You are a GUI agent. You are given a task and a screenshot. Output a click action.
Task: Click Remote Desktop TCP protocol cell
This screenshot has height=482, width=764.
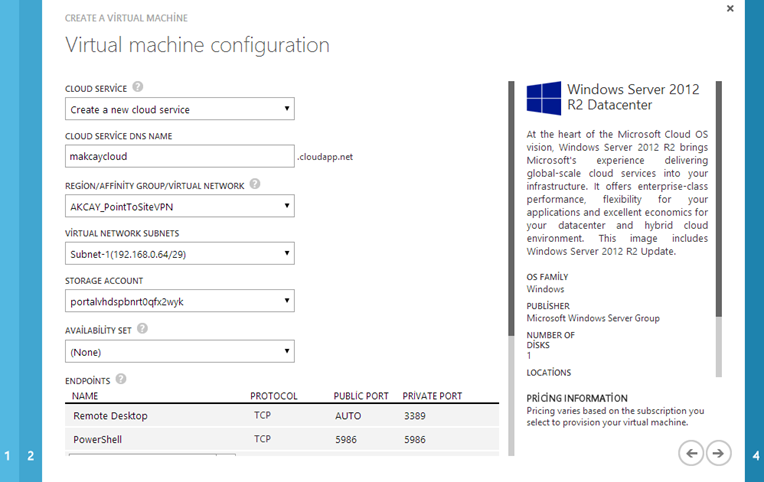pos(262,415)
